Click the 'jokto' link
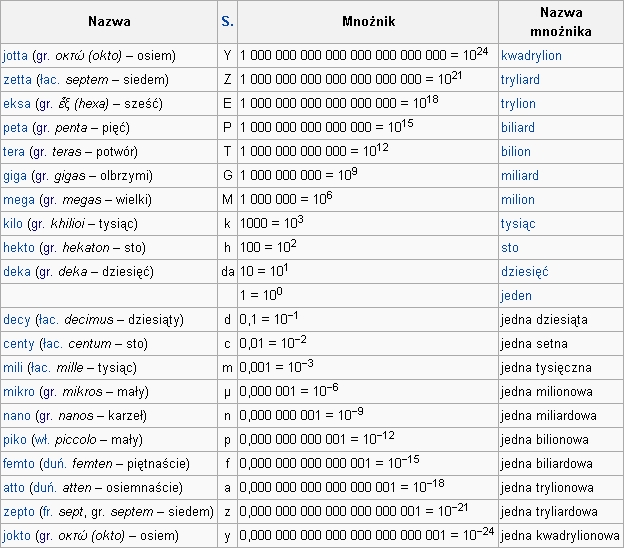 (x=17, y=536)
